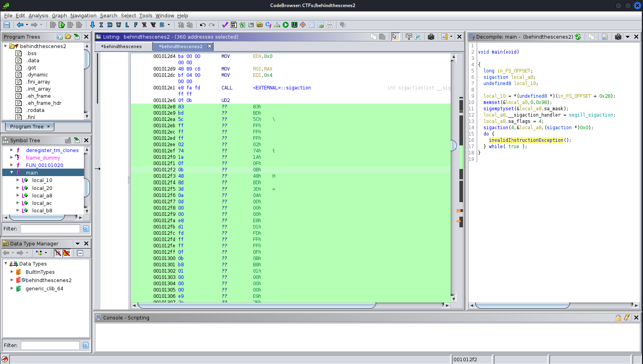Click the byte row at address 001012f2

291,170
